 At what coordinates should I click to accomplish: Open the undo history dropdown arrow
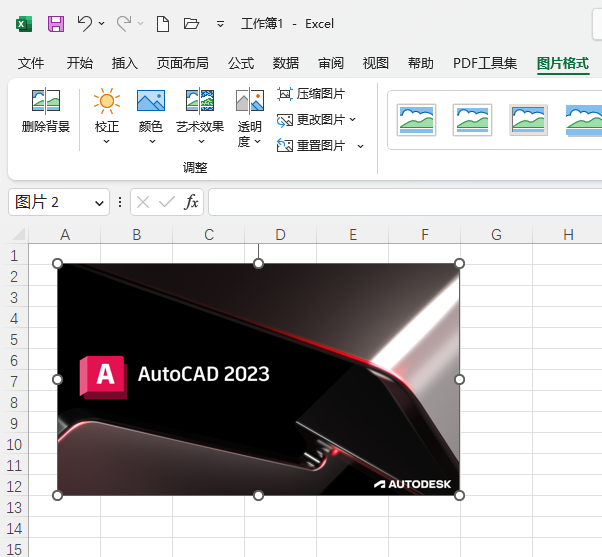click(102, 24)
